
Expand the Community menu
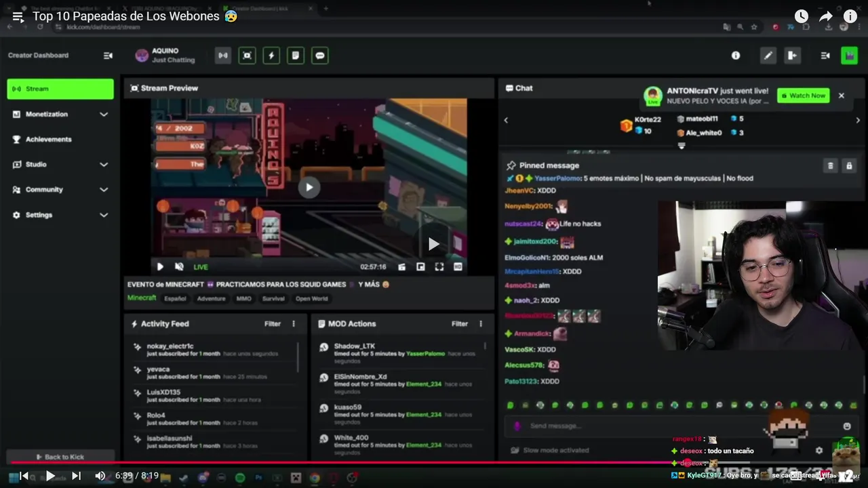click(x=60, y=189)
